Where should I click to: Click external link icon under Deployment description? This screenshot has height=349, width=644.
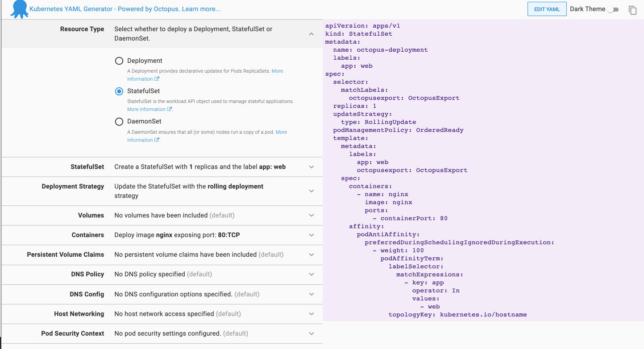point(157,79)
